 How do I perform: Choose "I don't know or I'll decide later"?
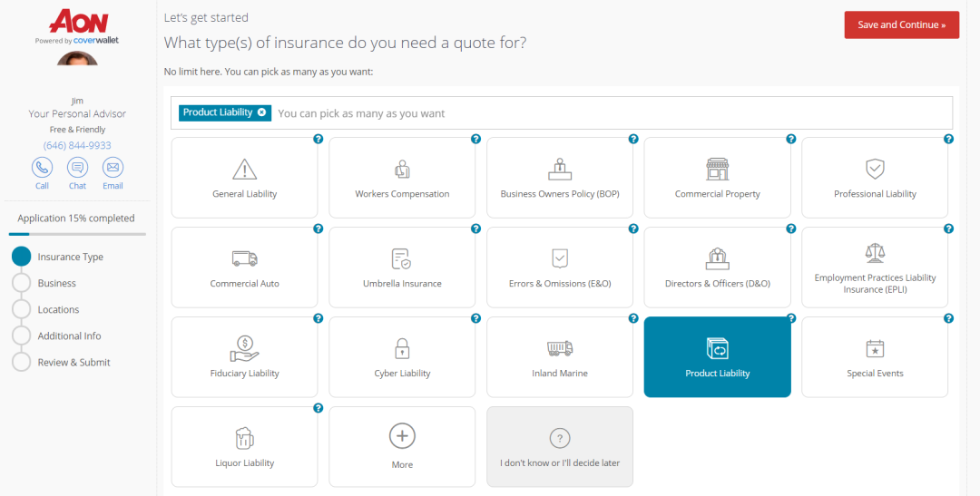tap(560, 446)
